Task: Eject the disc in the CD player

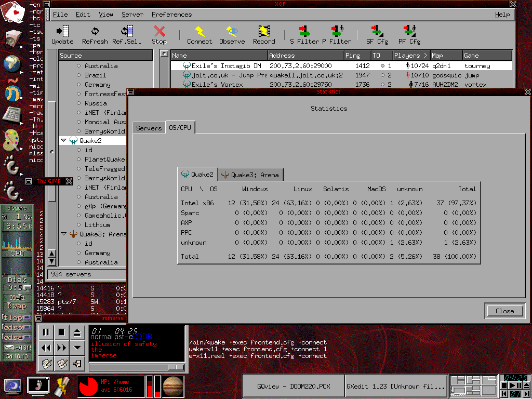Action: pyautogui.click(x=77, y=332)
